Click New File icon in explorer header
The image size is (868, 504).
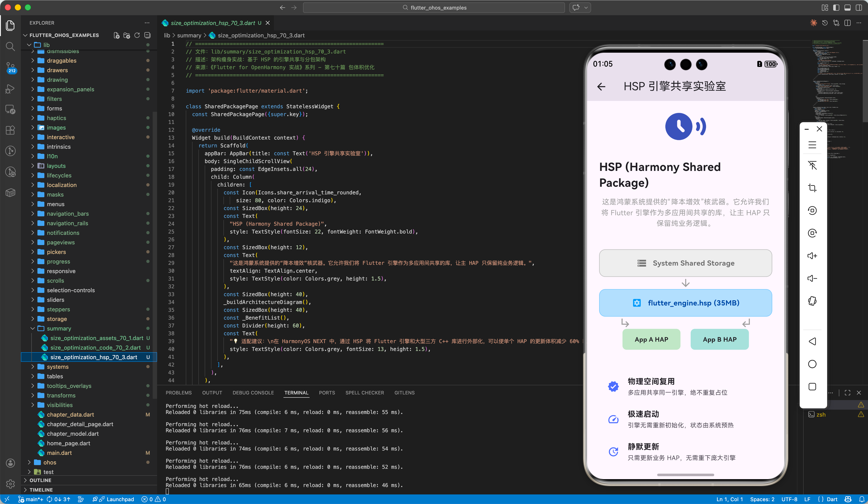tap(116, 35)
